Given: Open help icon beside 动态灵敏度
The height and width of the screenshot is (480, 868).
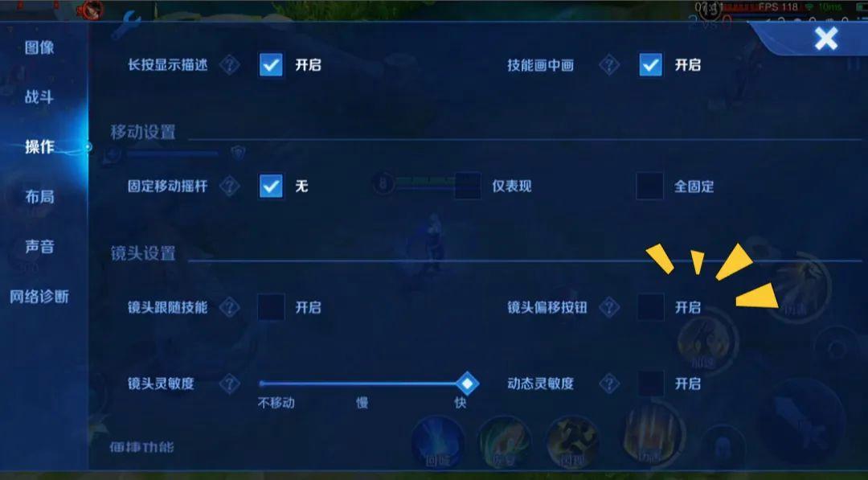Looking at the screenshot, I should pos(609,384).
